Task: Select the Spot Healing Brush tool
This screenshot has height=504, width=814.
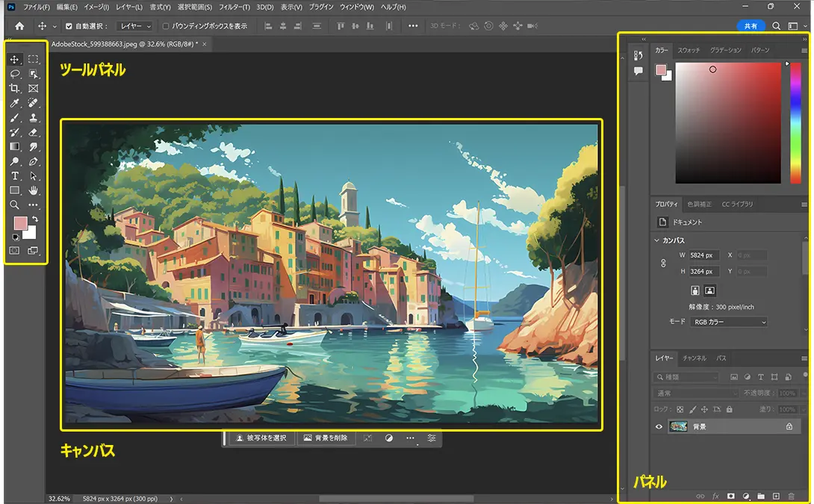Action: [x=33, y=103]
